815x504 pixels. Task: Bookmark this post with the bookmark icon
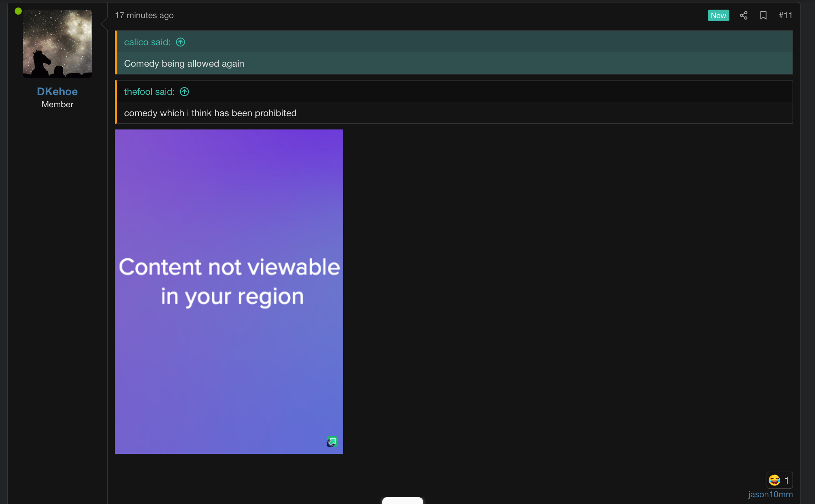click(763, 15)
